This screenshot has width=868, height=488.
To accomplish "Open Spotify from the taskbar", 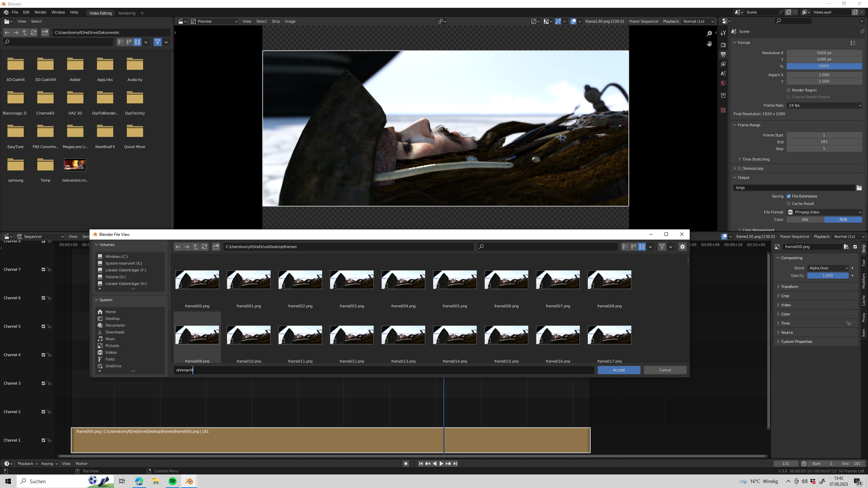I will (x=172, y=481).
